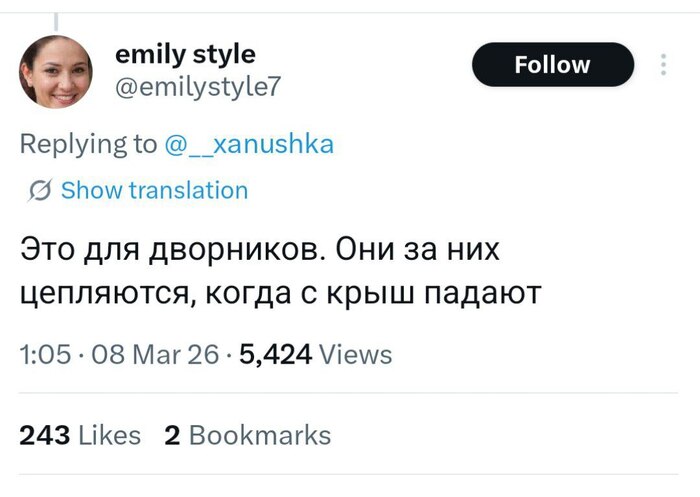Viewport: 700px width, 497px height.
Task: Click the 08 Mar 26 date
Action: click(145, 354)
